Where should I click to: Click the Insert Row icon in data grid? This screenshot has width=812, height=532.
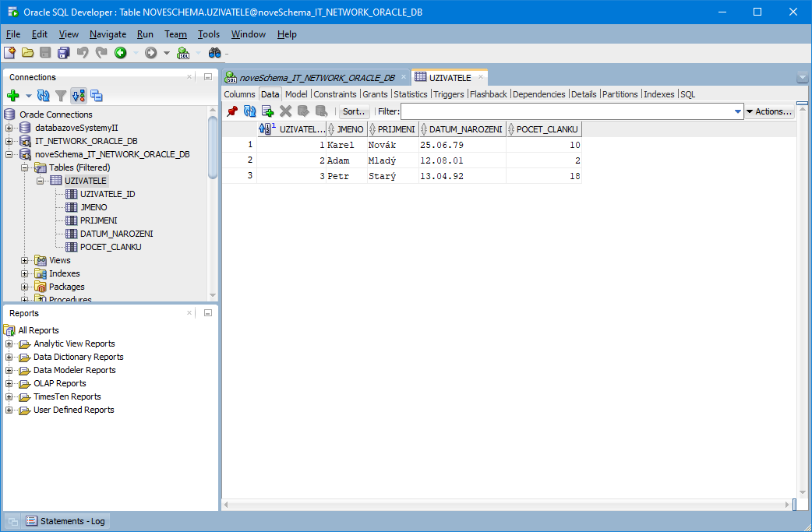(x=267, y=111)
